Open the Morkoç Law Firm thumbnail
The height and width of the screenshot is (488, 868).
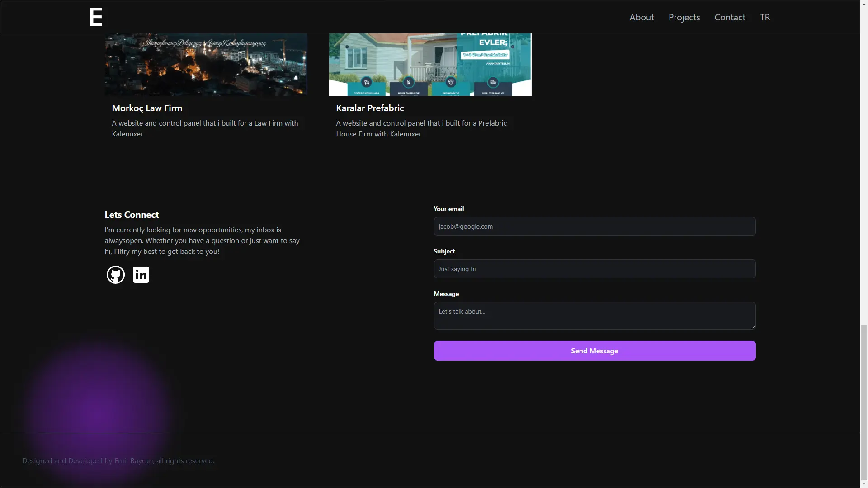pos(206,64)
